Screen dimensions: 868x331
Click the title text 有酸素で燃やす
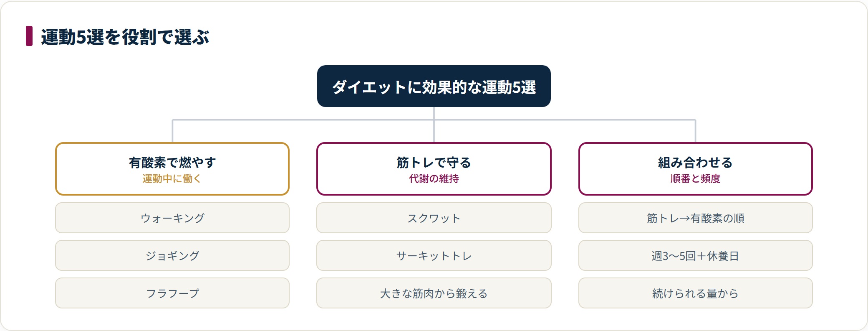pyautogui.click(x=172, y=162)
